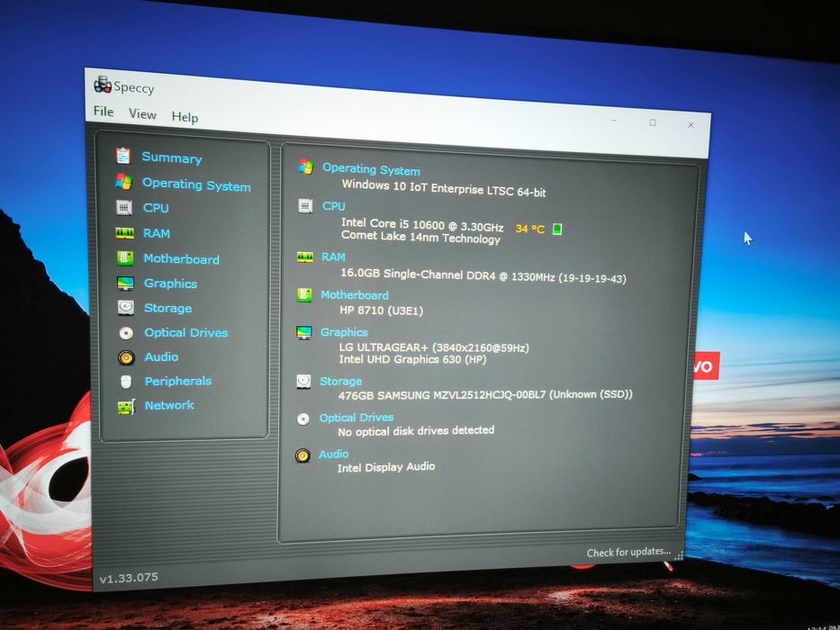Open the CPU heading link in summary
Screen dimensions: 840x630
coord(334,206)
